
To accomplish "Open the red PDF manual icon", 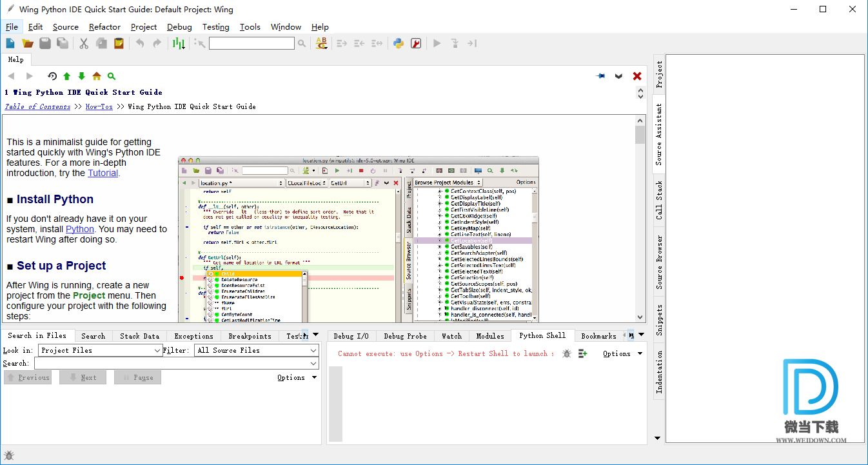I will 416,43.
